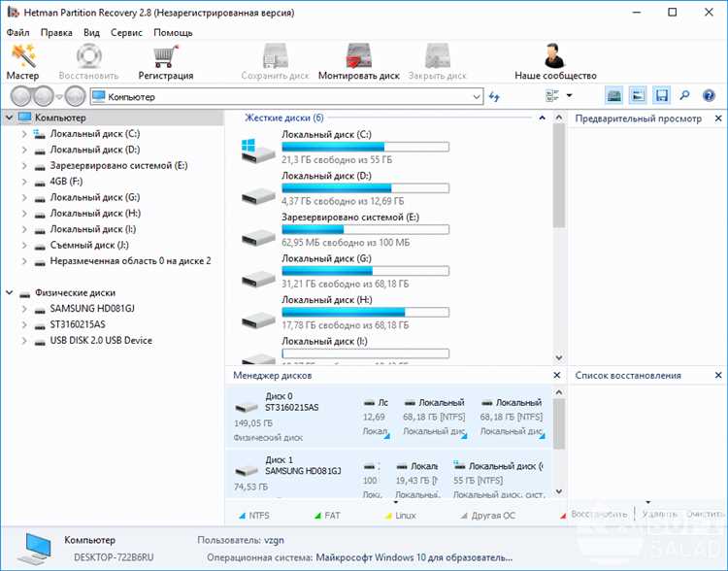This screenshot has width=728, height=571.
Task: Open search with magnifier icon
Action: tap(684, 96)
